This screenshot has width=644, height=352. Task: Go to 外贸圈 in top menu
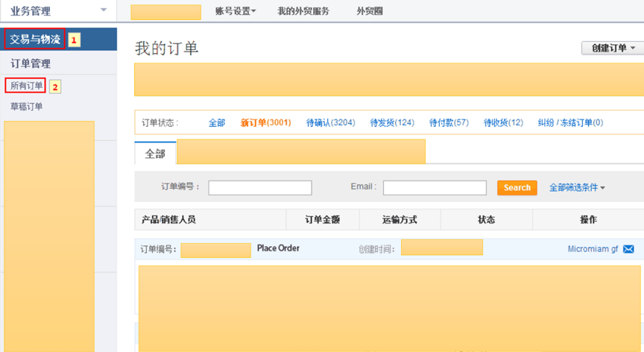[x=370, y=11]
